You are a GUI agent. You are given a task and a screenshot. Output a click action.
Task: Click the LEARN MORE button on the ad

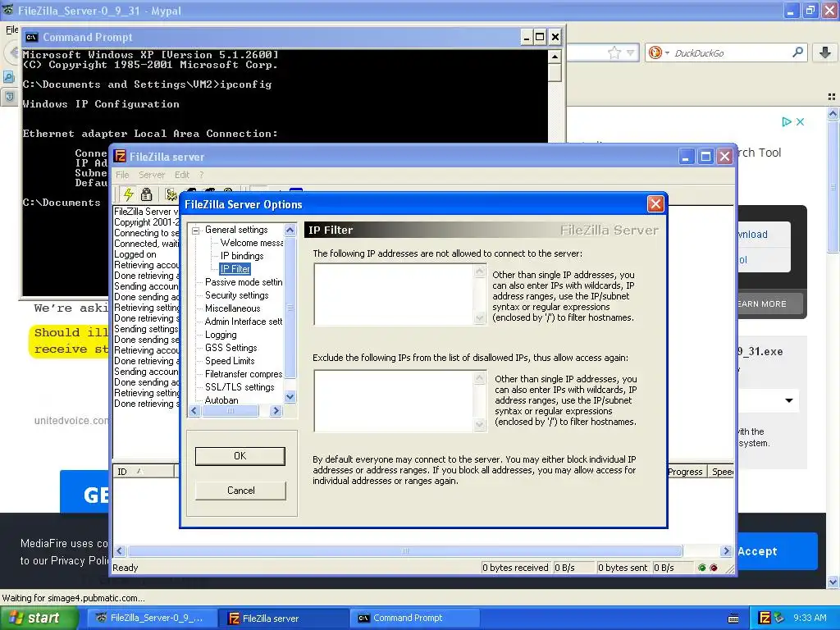coord(769,304)
